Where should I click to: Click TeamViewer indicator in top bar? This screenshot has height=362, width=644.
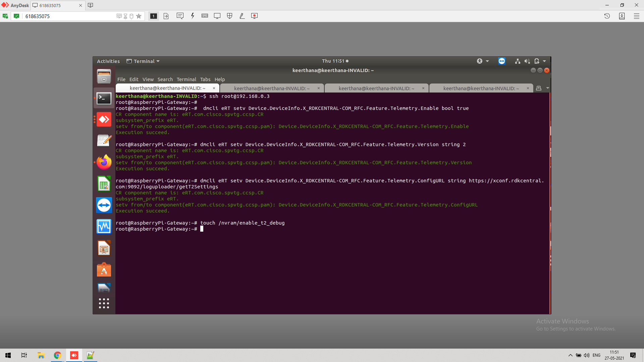click(x=502, y=61)
